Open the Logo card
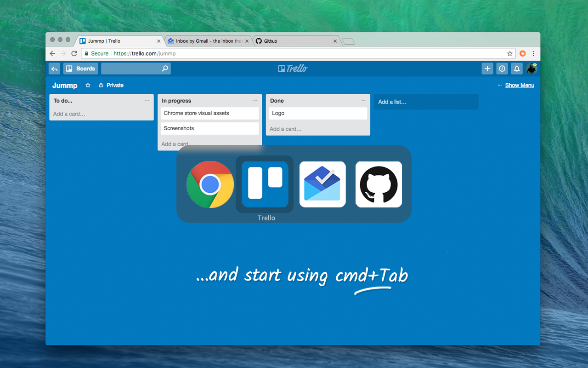588x368 pixels. (x=318, y=113)
